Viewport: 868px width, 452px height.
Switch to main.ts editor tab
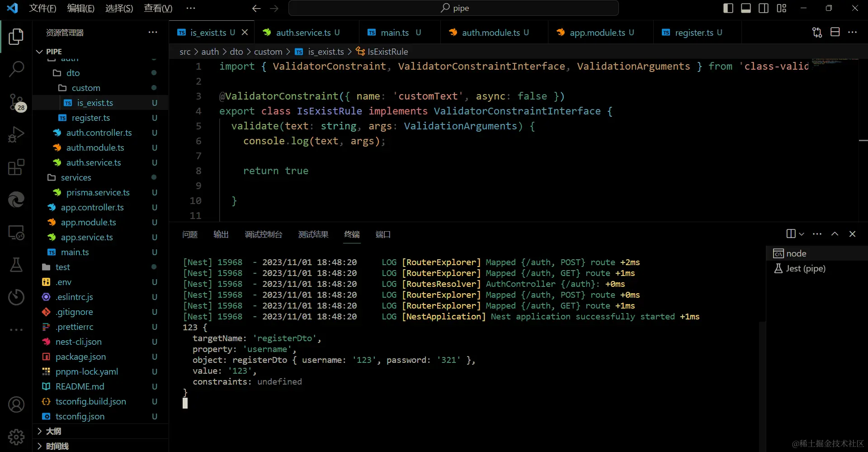coord(400,33)
